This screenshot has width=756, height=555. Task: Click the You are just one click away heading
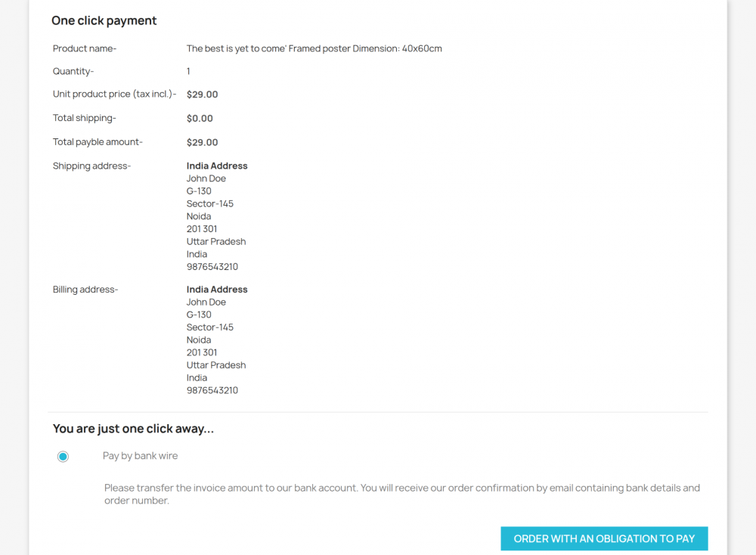pos(133,429)
